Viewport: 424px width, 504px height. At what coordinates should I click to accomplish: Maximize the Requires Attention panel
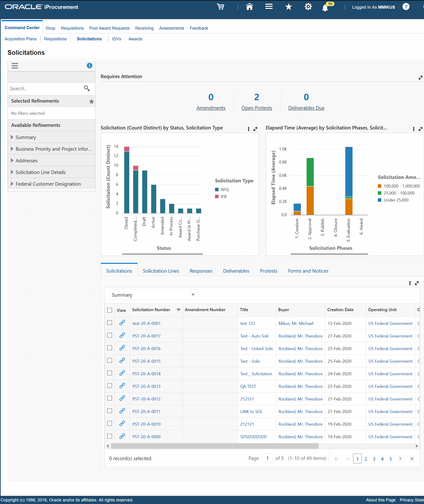pos(420,78)
